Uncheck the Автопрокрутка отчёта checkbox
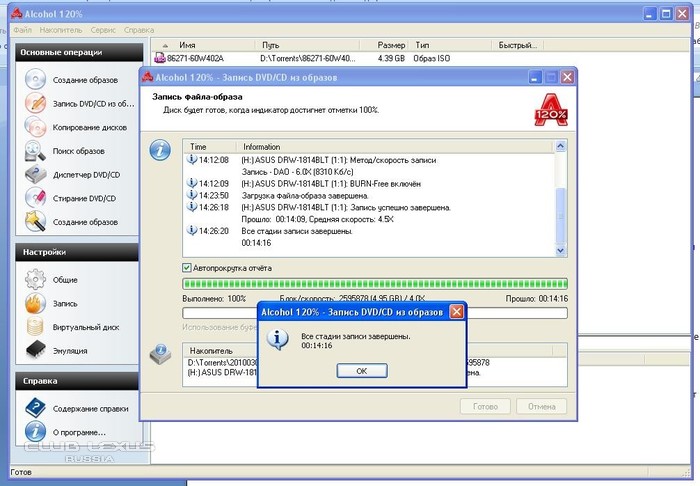Image resolution: width=700 pixels, height=486 pixels. click(x=187, y=268)
